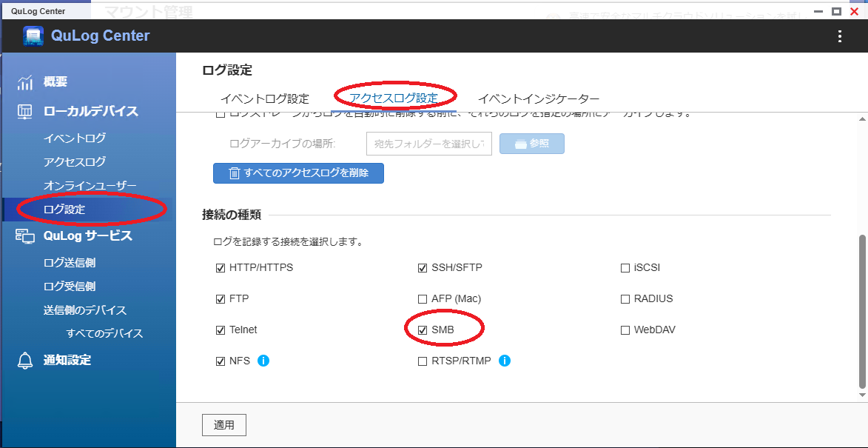Toggle the SMB checkbox
The image size is (868, 448).
coord(423,330)
